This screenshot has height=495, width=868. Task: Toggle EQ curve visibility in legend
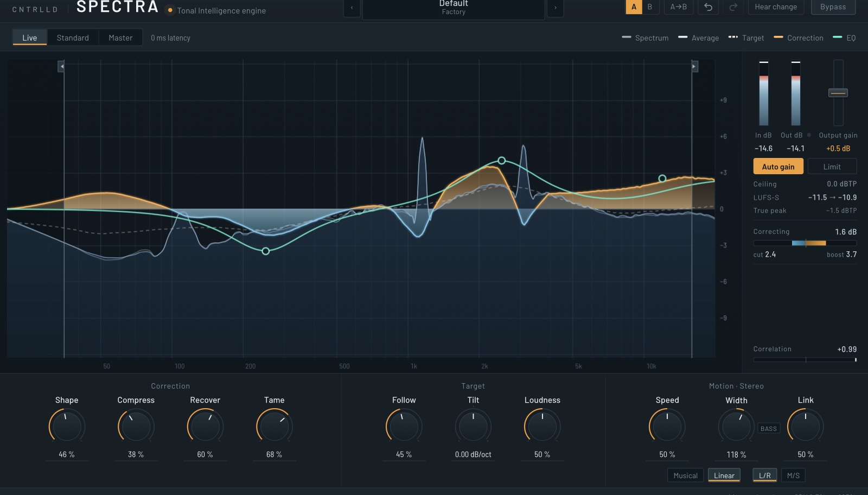[x=844, y=38]
